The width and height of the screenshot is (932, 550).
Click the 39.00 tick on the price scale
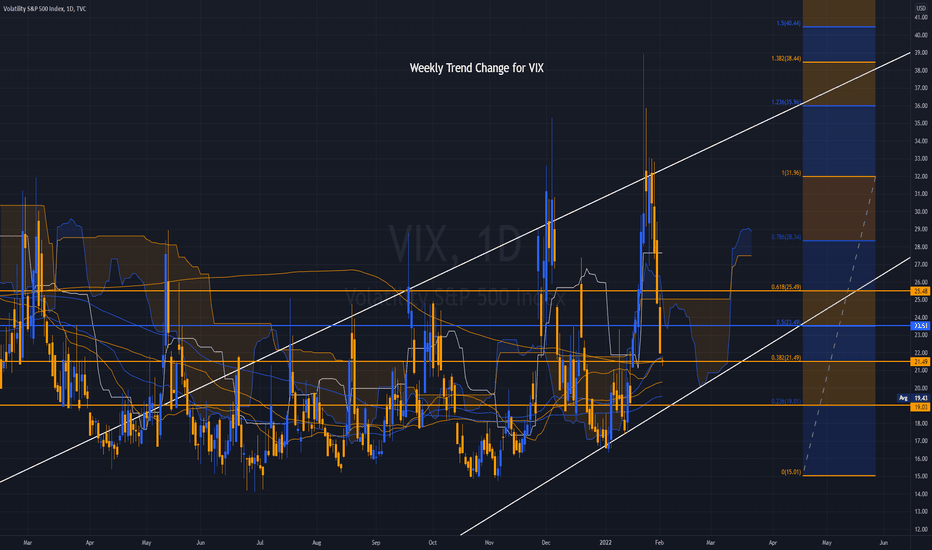tap(921, 53)
